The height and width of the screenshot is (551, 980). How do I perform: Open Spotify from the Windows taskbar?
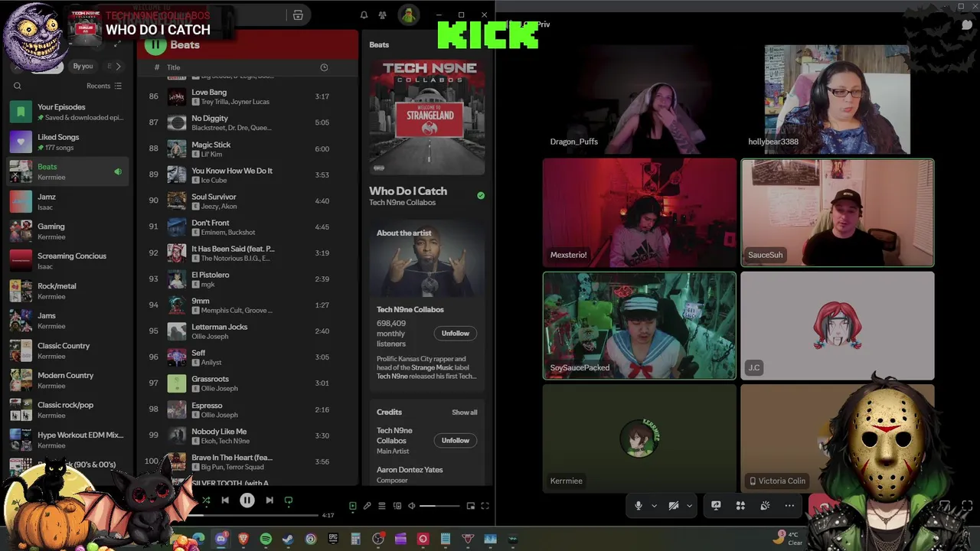(x=266, y=539)
